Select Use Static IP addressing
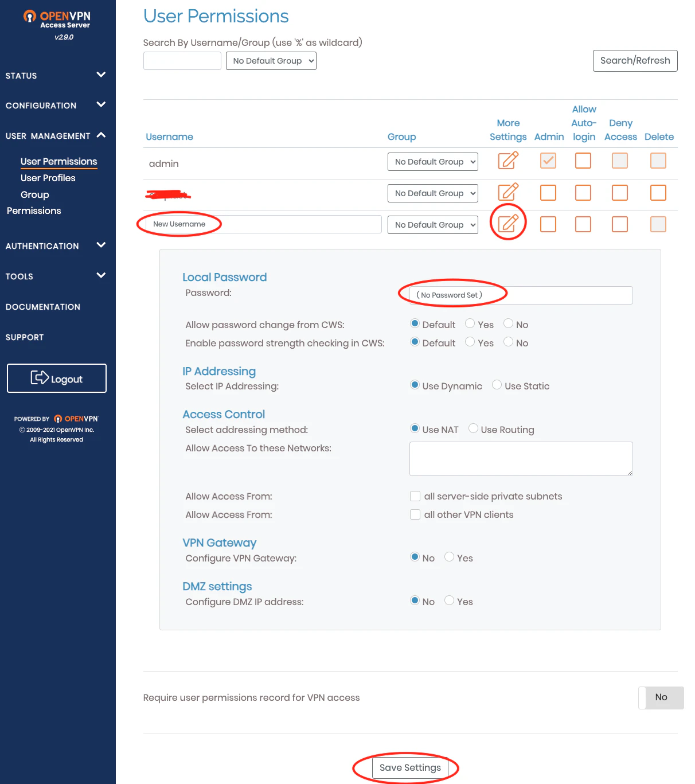Image resolution: width=695 pixels, height=784 pixels. [x=497, y=385]
